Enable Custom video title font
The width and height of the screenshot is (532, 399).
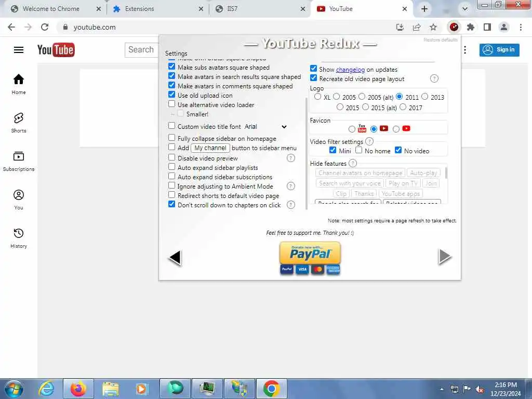[171, 126]
